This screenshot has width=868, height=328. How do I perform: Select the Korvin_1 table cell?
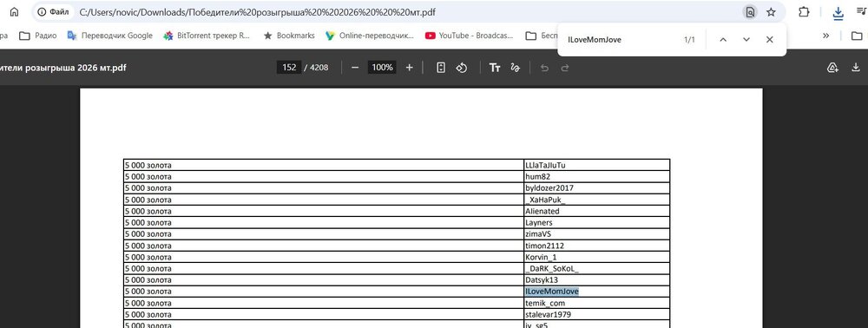point(597,257)
